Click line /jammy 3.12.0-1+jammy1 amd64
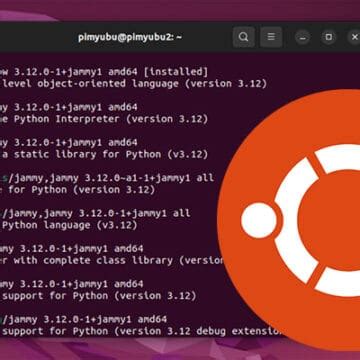Image resolution: width=360 pixels, height=360 pixels. 84,319
